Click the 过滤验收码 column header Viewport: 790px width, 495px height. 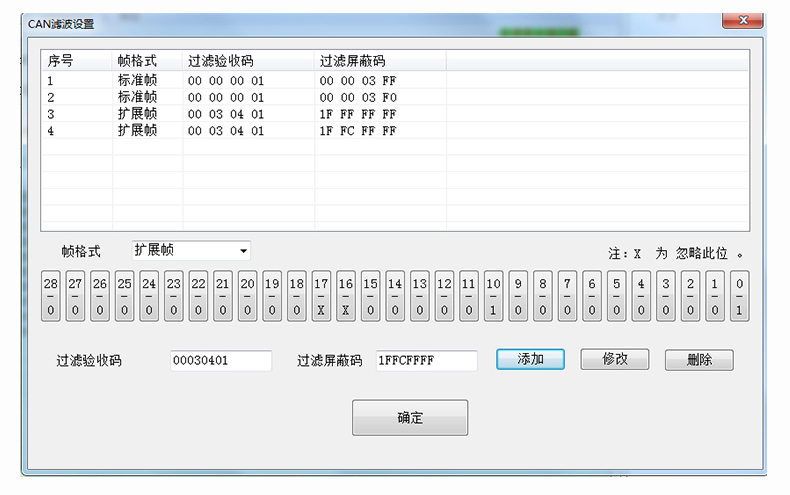(x=248, y=61)
